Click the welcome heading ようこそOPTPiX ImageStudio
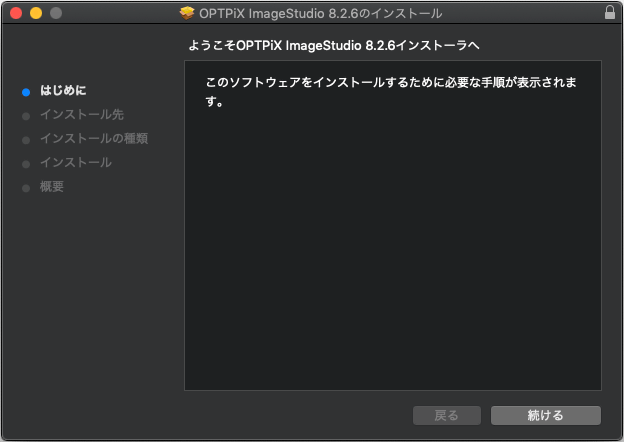 click(x=333, y=45)
